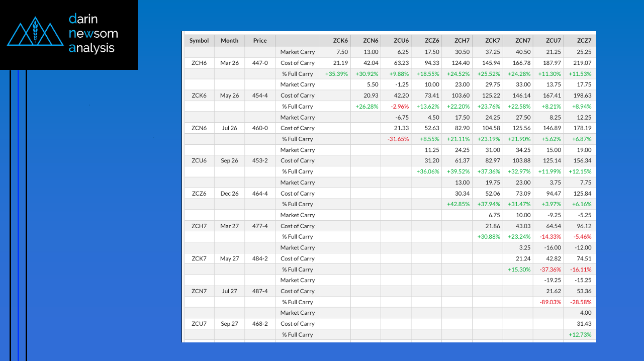Click the Month column header
Screen dimensions: 644x361
point(229,41)
